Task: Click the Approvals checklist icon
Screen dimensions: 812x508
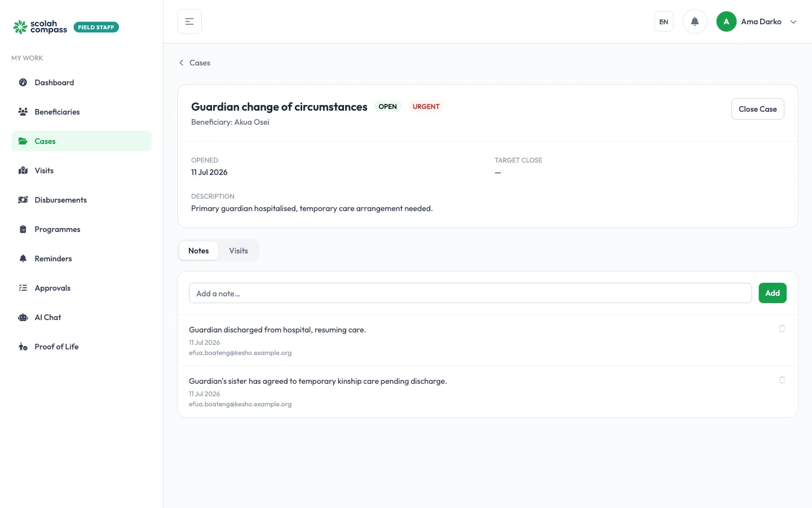Action: (23, 288)
